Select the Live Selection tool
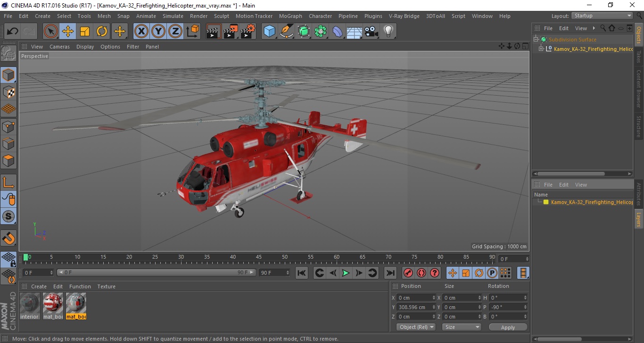The image size is (644, 343). [51, 32]
